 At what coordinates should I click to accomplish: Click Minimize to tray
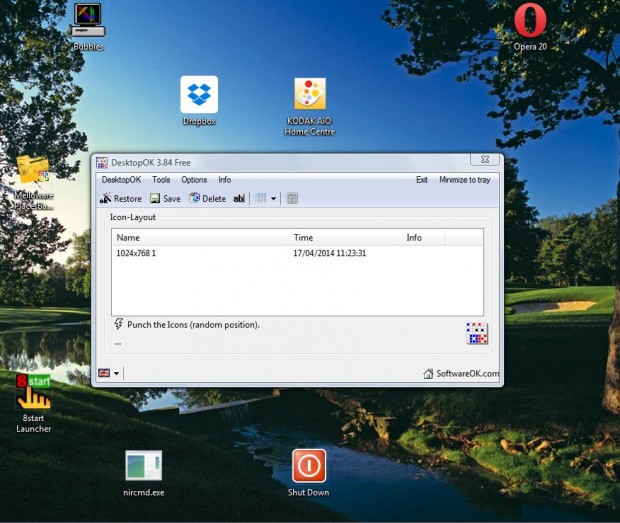coord(464,180)
